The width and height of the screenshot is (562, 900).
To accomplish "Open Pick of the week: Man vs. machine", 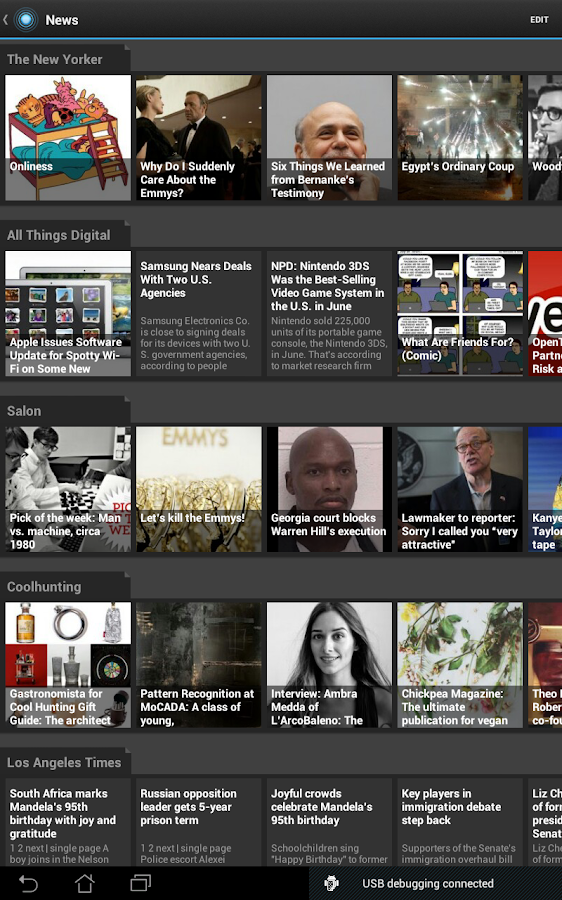I will [68, 489].
